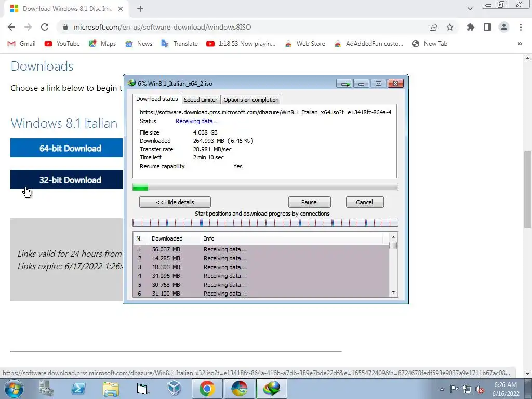
Task: Open the Gmail bookmark
Action: (21, 44)
